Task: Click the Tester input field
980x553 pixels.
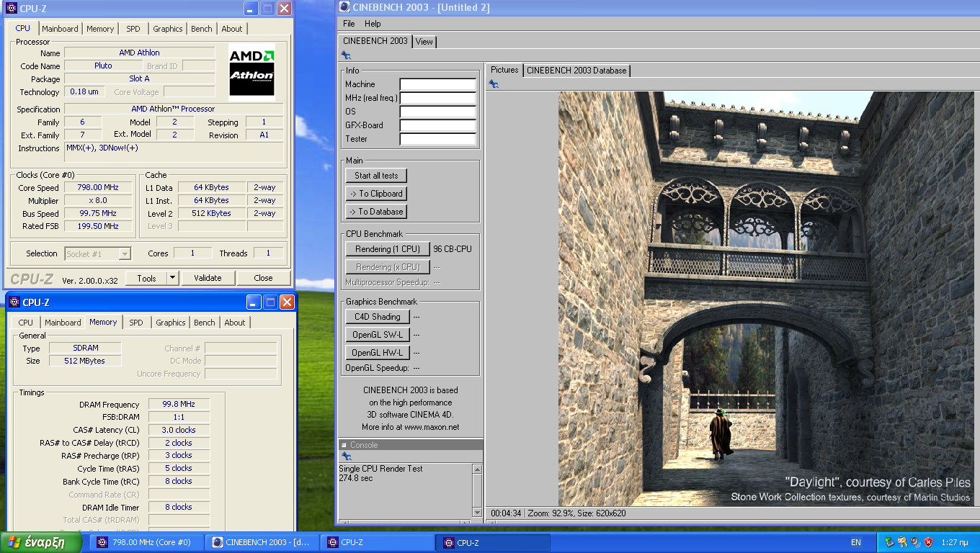Action: tap(438, 139)
